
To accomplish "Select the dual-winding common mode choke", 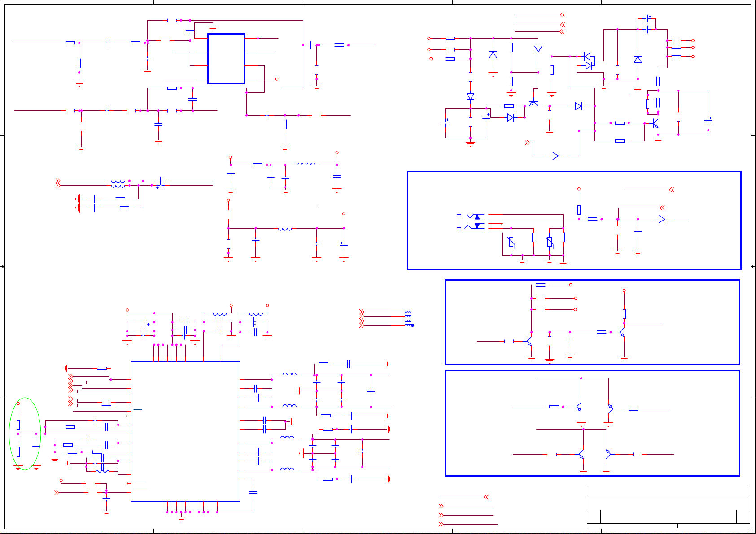I will [118, 183].
